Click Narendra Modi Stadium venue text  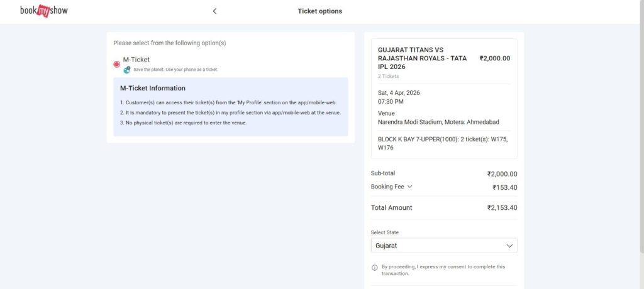pyautogui.click(x=438, y=122)
